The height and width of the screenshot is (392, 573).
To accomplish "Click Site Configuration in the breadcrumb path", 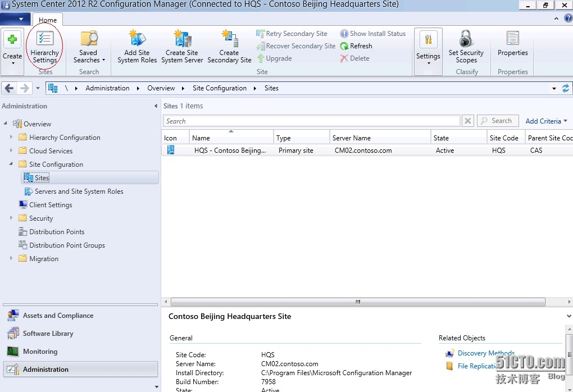I will click(220, 88).
